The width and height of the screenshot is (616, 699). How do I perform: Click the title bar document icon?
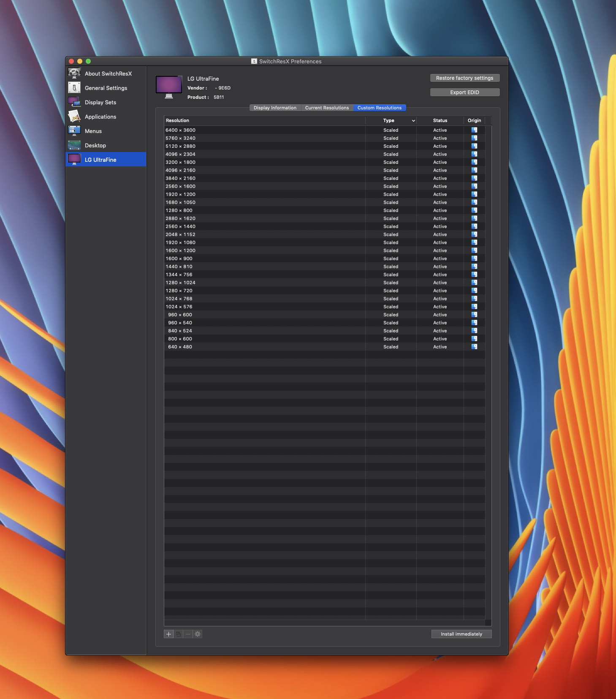(x=254, y=61)
